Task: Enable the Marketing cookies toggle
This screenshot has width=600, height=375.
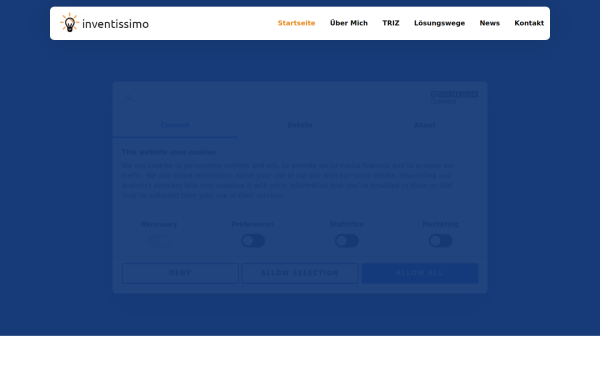Action: pos(440,241)
